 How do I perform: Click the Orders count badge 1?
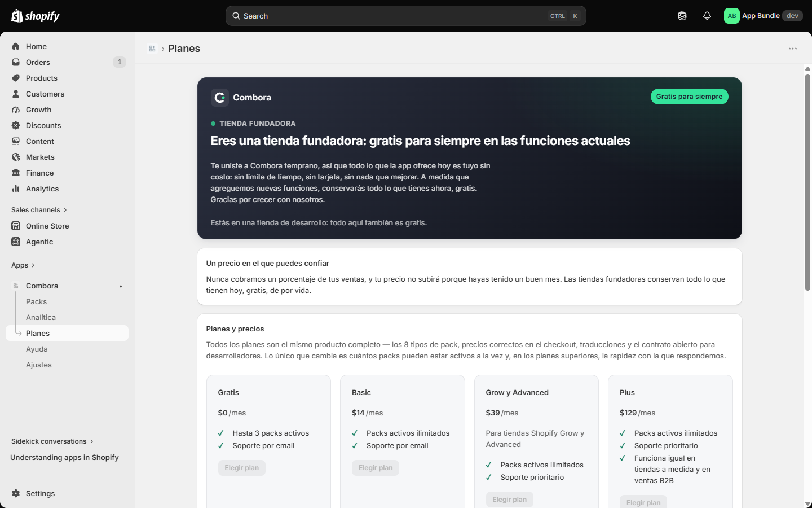point(120,62)
